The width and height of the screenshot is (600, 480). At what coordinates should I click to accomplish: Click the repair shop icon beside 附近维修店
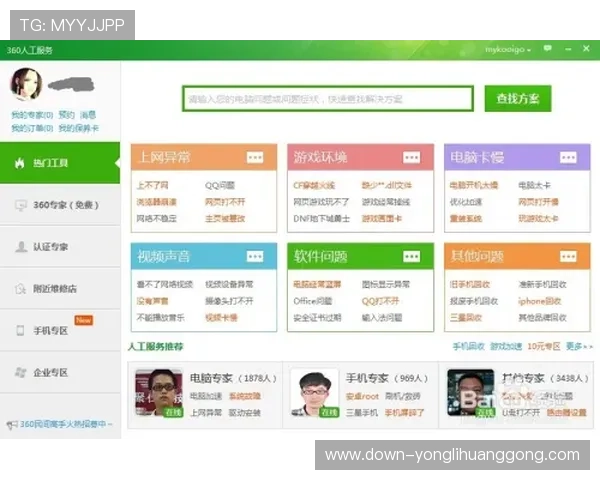coord(20,289)
